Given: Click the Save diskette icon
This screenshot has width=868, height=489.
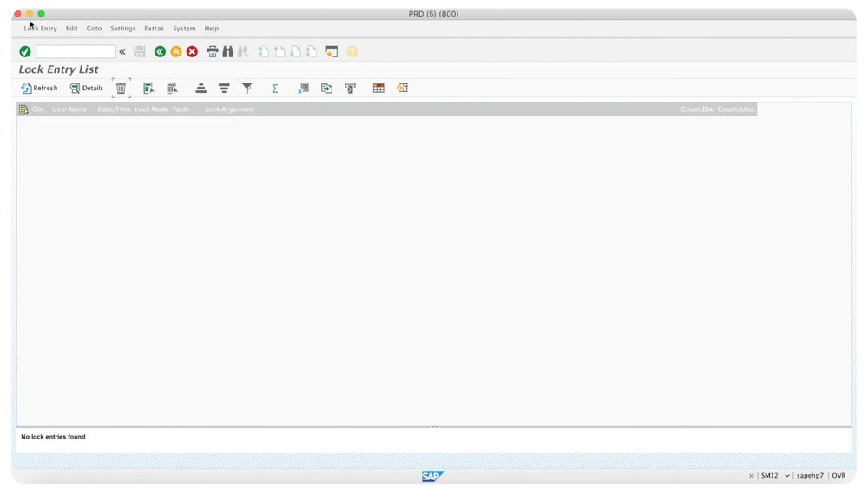Looking at the screenshot, I should click(140, 51).
